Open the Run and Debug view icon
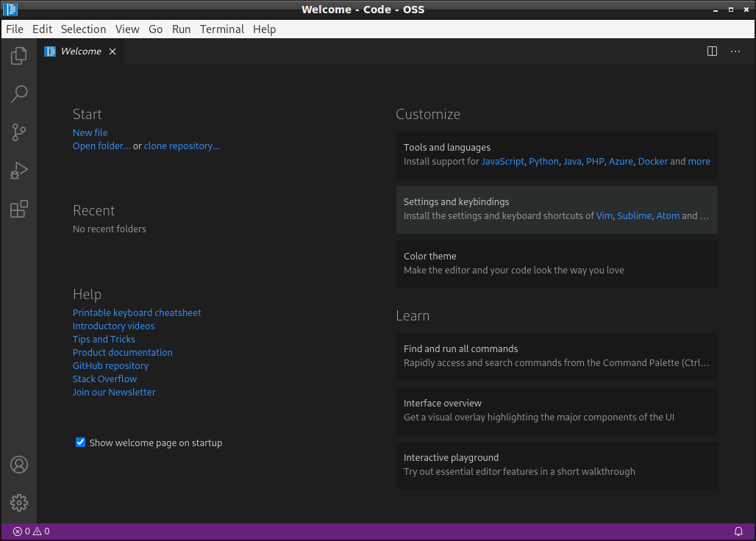756x541 pixels. pos(19,171)
